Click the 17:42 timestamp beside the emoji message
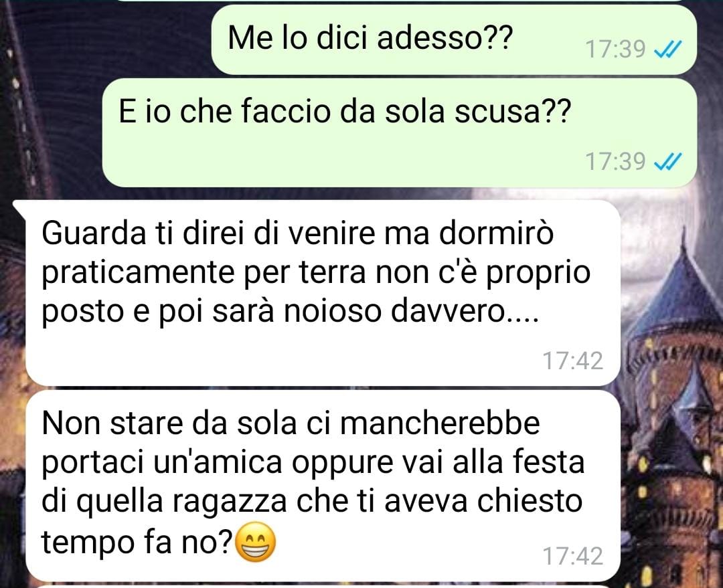723x588 pixels. click(572, 556)
